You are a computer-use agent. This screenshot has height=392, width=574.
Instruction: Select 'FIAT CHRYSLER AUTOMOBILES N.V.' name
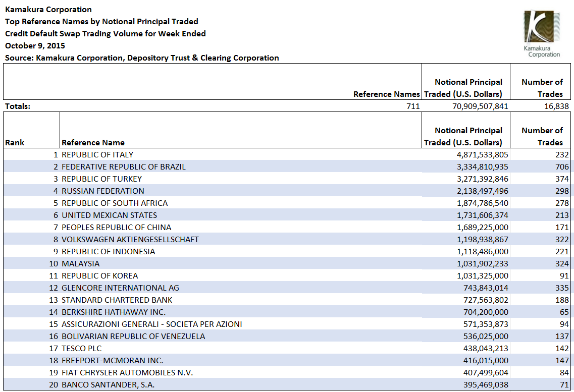click(x=127, y=372)
